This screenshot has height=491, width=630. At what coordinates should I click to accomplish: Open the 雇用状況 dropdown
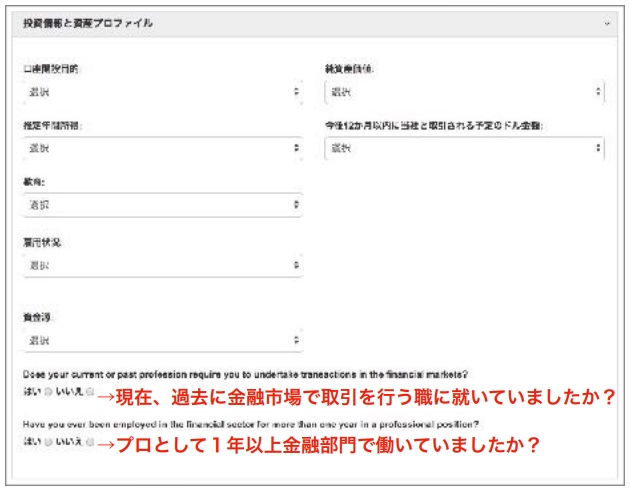163,265
